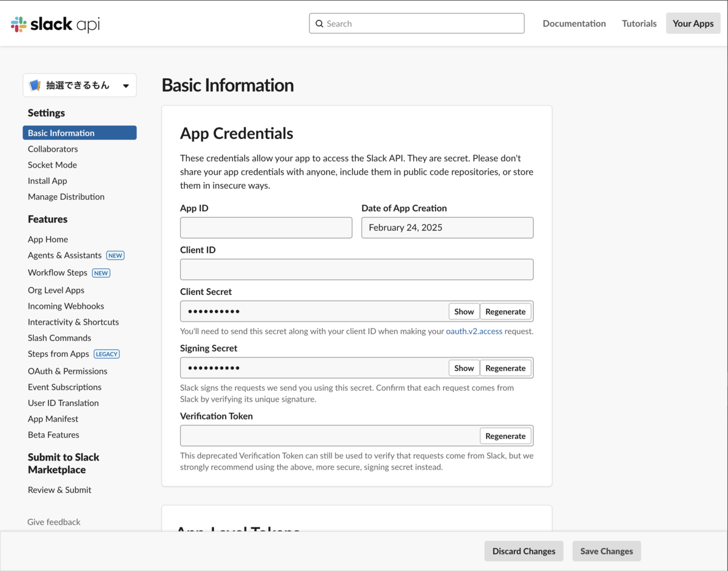728x571 pixels.
Task: Click the Save Changes button
Action: tap(607, 551)
